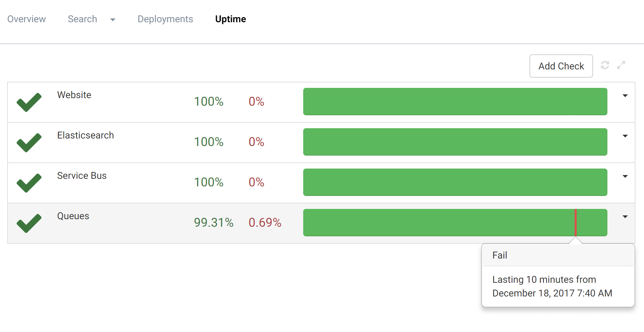644x332 pixels.
Task: Click the fullscreen expand icon top right
Action: (621, 65)
